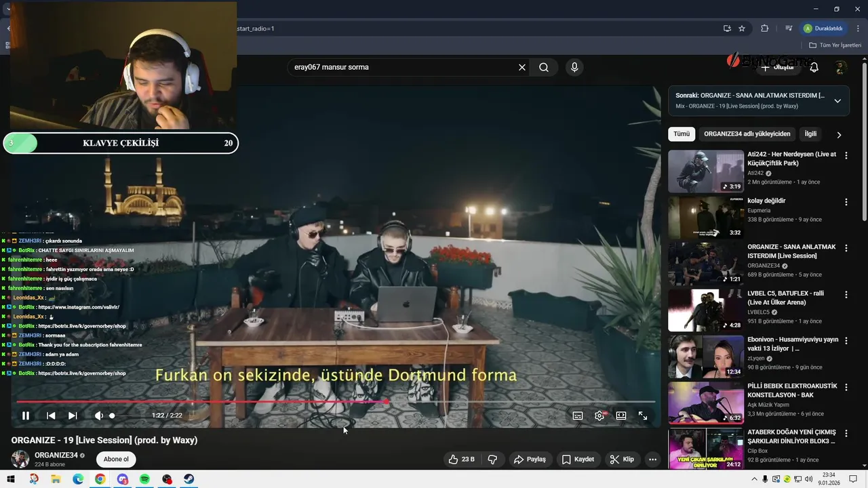Image resolution: width=868 pixels, height=488 pixels.
Task: Start voice search with the microphone icon
Action: click(574, 67)
